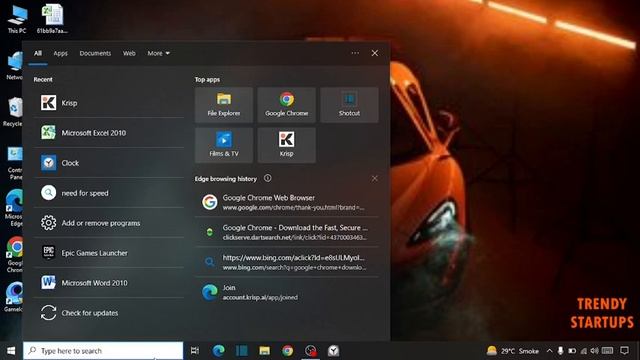Launch Microsoft Excel 2010 from Recent
The width and height of the screenshot is (640, 360).
tap(109, 133)
